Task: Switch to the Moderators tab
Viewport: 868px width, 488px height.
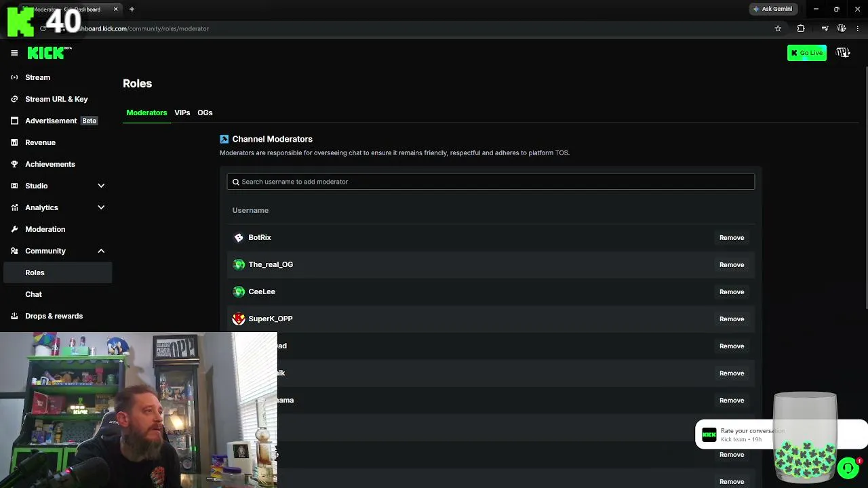Action: (x=146, y=113)
